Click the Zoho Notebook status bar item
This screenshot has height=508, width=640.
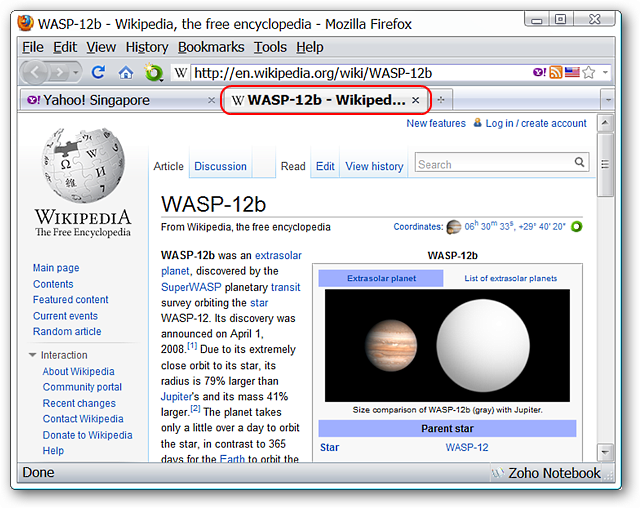point(546,473)
